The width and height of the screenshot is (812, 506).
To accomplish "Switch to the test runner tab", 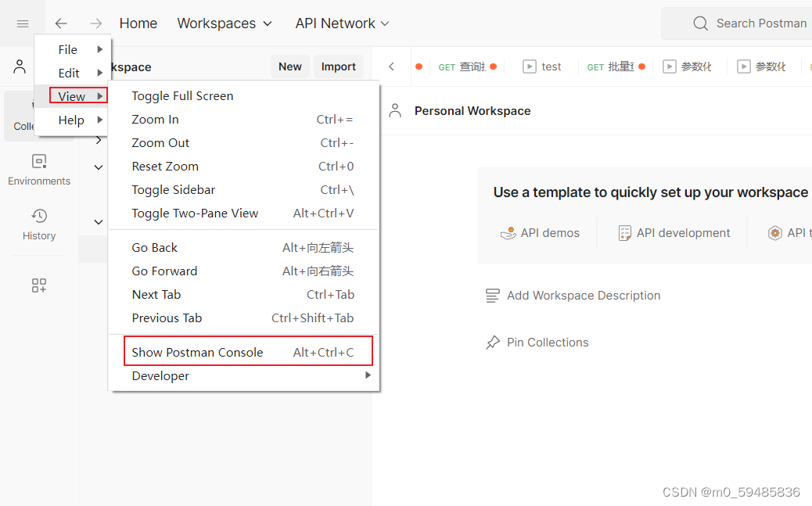I will pyautogui.click(x=541, y=66).
